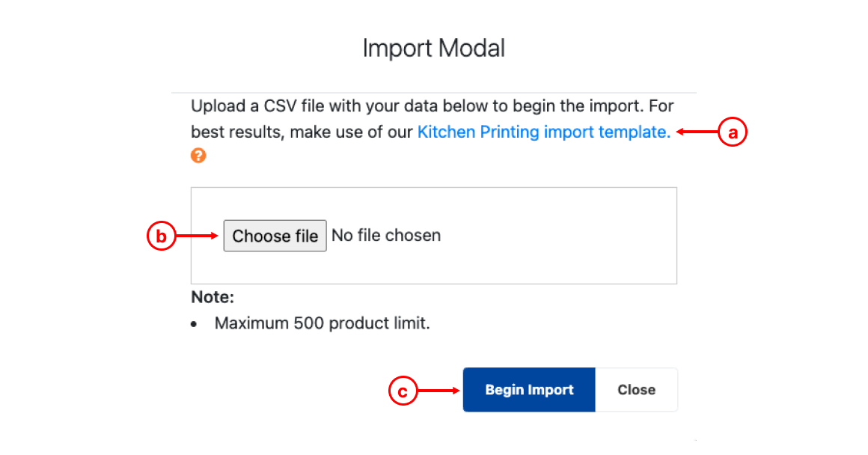Screen dimensions: 868x455
Task: Dismiss the modal with Close button
Action: 637,390
